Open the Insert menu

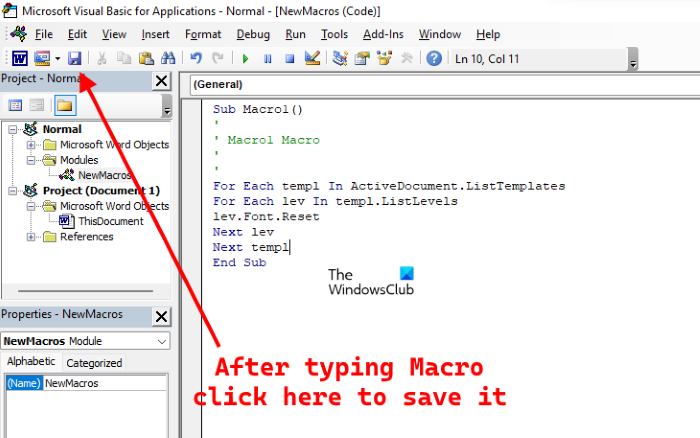[155, 34]
